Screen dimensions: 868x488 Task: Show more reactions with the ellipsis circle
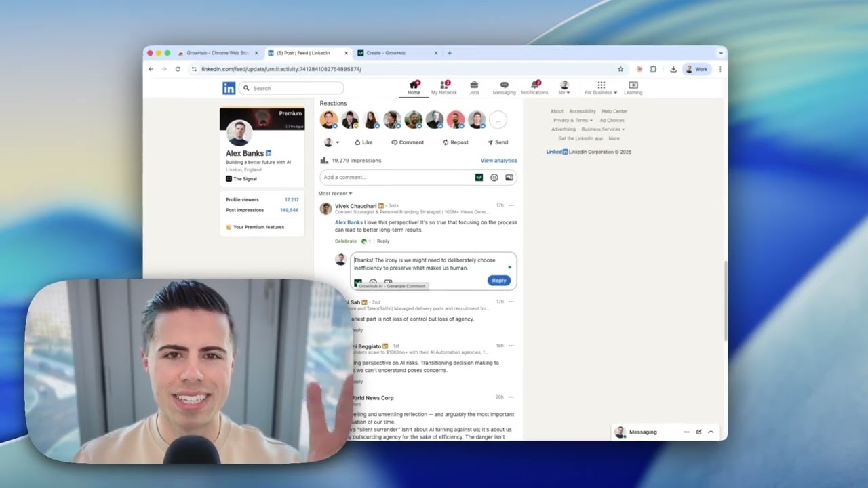pyautogui.click(x=498, y=120)
